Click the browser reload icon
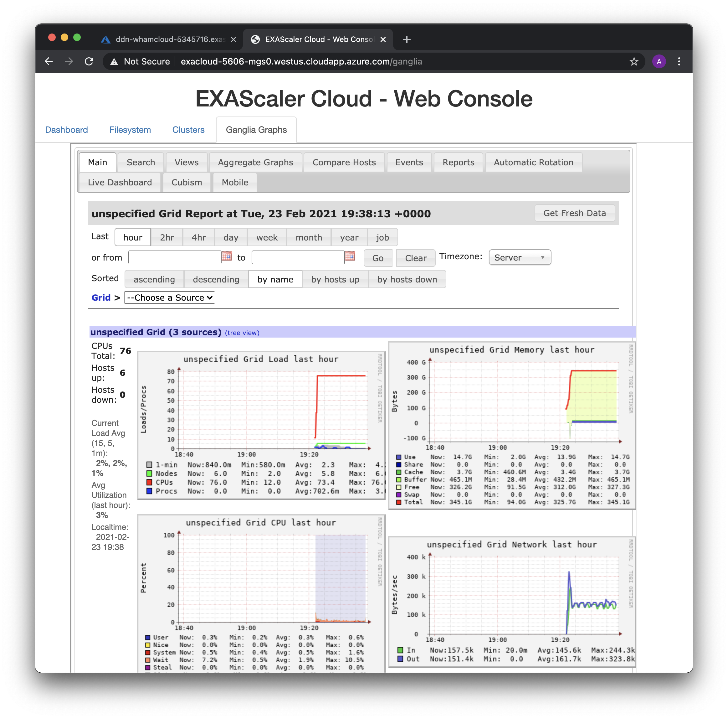This screenshot has height=719, width=728. tap(89, 61)
